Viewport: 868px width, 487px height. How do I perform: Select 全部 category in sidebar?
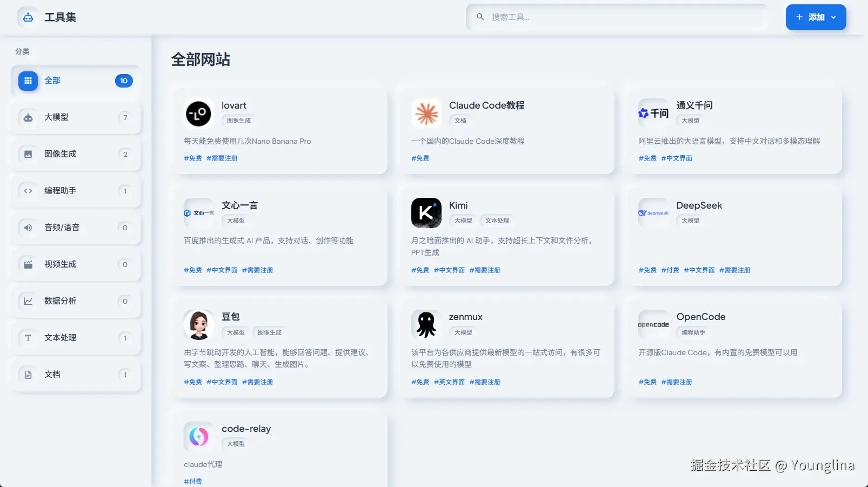(x=76, y=81)
